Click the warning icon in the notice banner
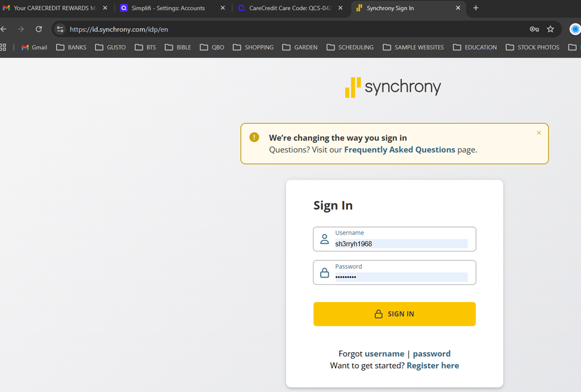The width and height of the screenshot is (581, 392). tap(254, 137)
